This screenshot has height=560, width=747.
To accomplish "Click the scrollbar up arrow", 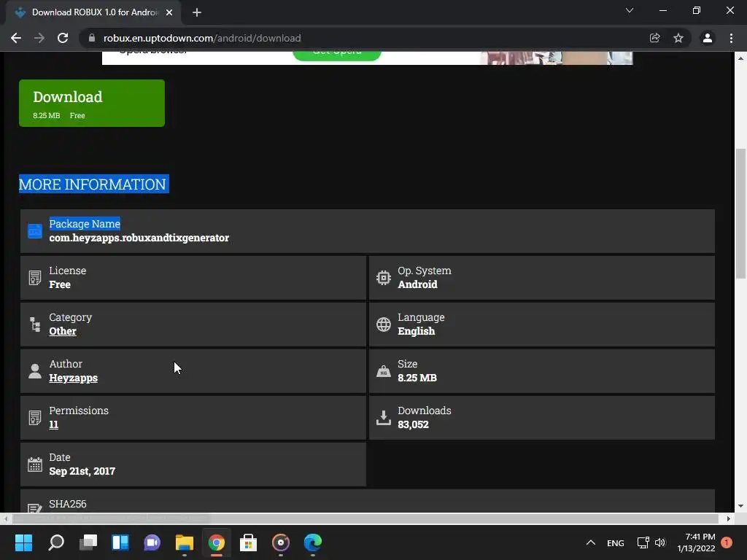I will (x=740, y=58).
